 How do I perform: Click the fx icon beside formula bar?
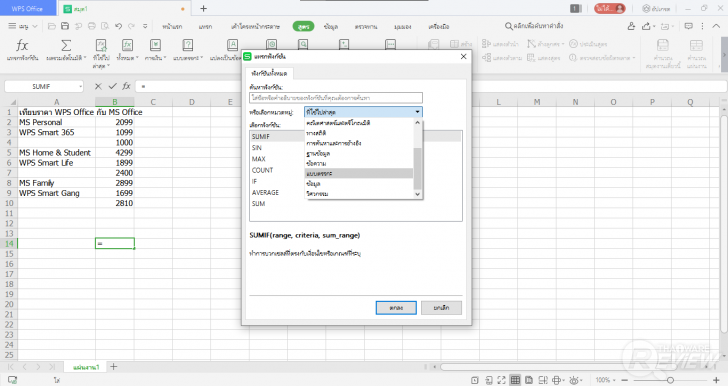click(x=126, y=86)
